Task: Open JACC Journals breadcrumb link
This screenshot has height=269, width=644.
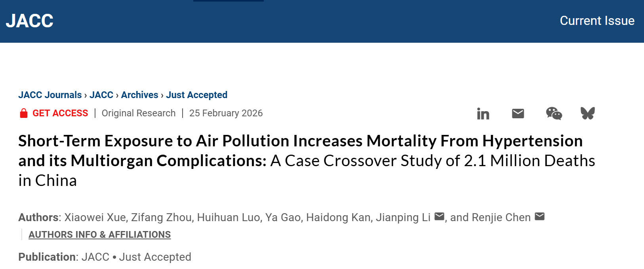Action: (x=50, y=95)
